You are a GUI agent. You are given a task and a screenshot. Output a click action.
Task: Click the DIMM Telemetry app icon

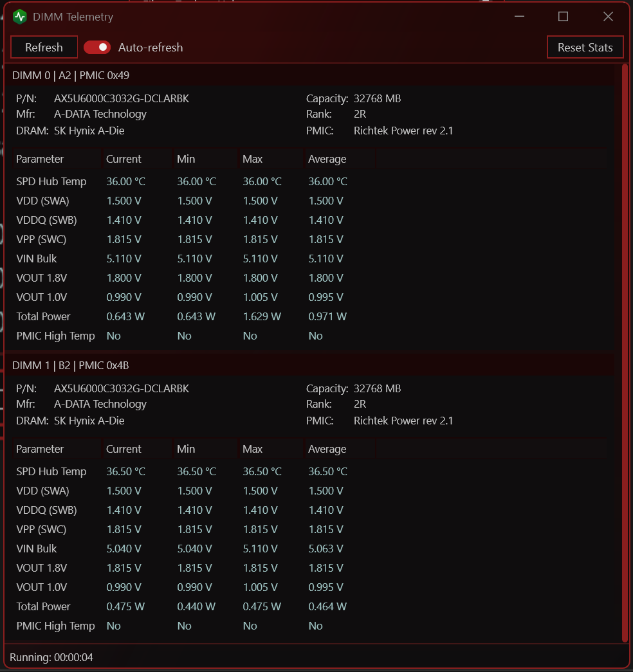coord(20,17)
